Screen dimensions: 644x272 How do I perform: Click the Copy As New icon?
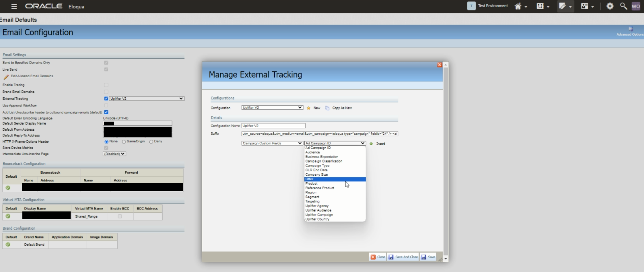(326, 108)
